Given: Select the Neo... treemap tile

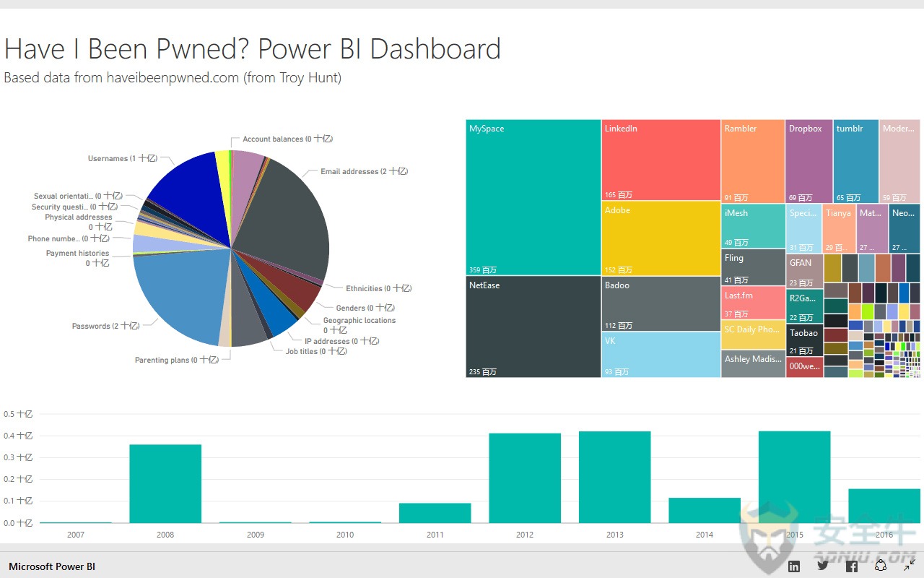Looking at the screenshot, I should (905, 228).
